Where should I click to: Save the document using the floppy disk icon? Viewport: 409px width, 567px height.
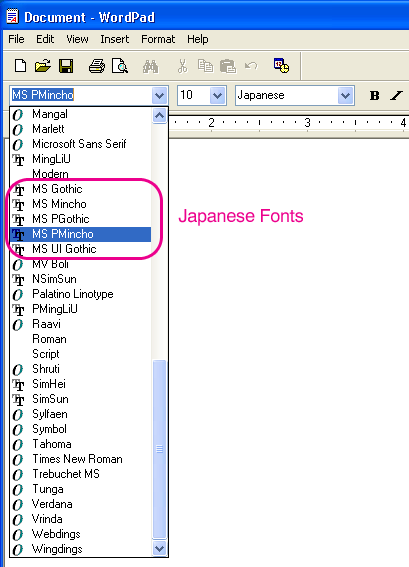tap(66, 66)
